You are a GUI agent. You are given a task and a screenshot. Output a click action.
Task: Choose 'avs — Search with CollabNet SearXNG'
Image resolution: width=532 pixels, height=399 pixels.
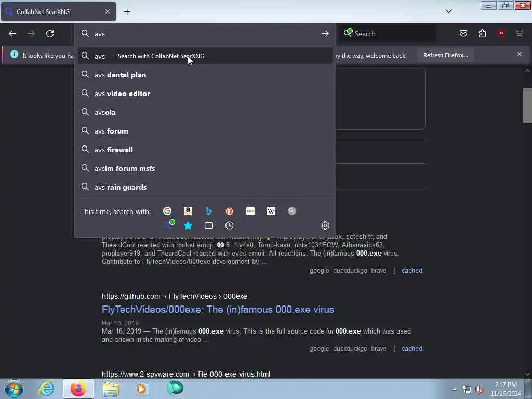(x=205, y=56)
